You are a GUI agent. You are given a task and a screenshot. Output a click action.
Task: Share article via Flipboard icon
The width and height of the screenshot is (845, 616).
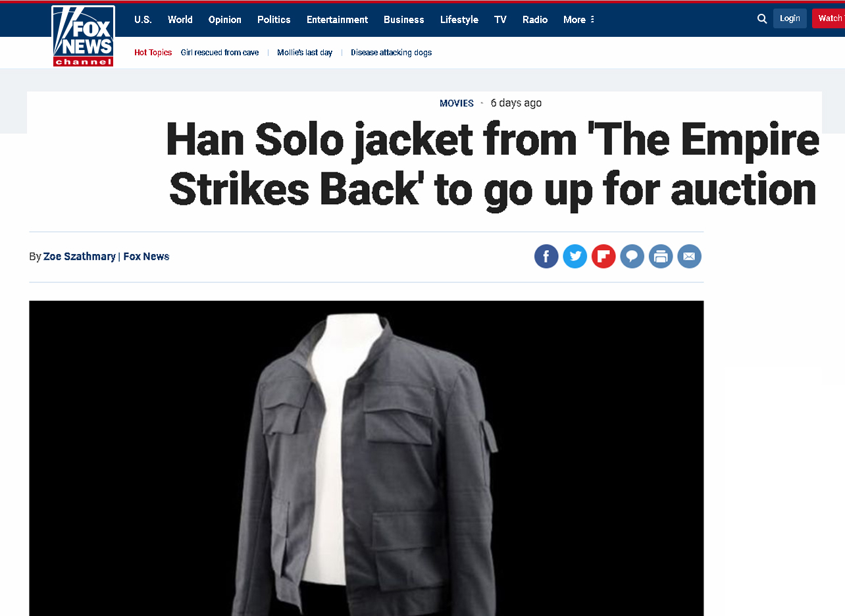click(603, 256)
